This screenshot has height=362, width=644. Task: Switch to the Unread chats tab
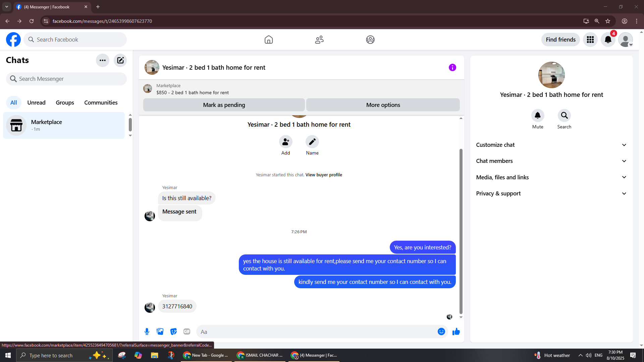tap(36, 103)
